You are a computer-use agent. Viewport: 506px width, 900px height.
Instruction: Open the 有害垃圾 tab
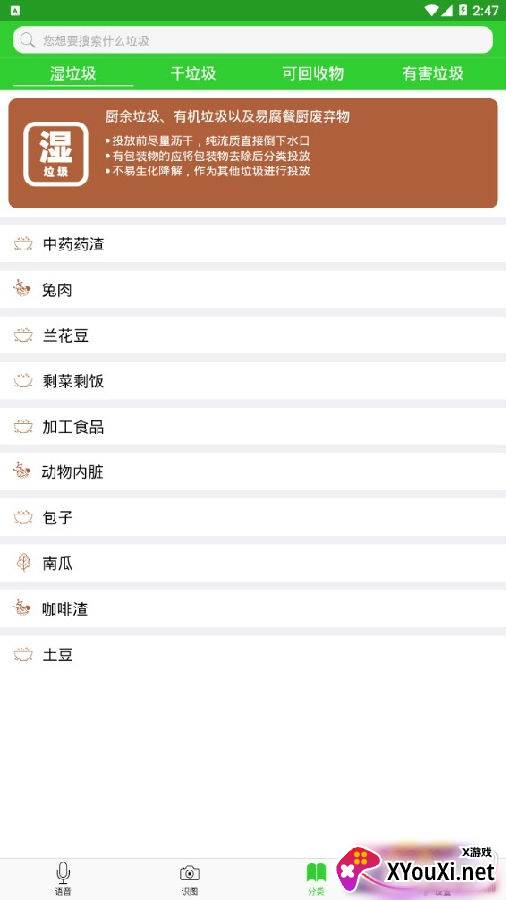[433, 73]
